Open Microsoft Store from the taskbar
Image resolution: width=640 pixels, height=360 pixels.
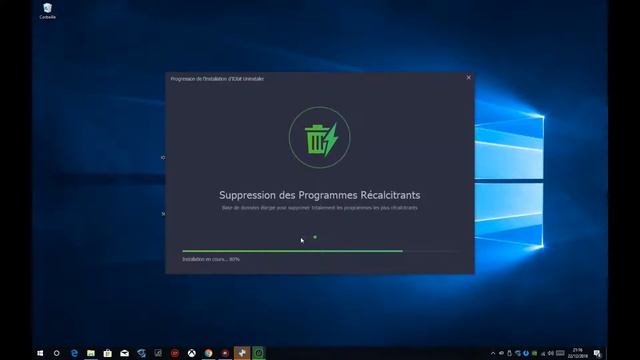click(x=107, y=353)
